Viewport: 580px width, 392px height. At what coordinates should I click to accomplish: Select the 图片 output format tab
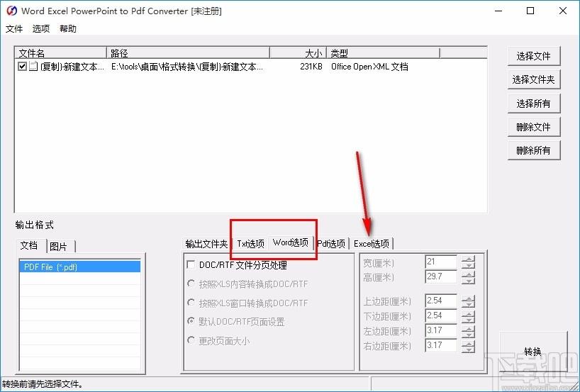[x=59, y=247]
